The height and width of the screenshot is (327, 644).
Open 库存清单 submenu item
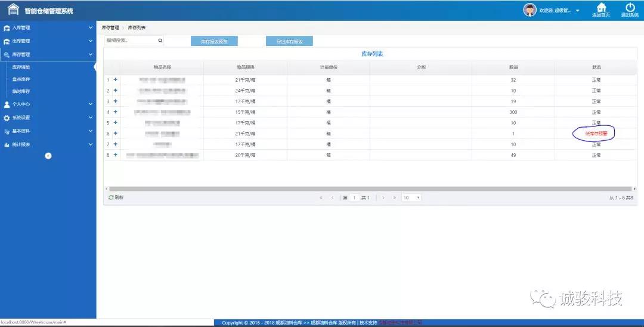(x=21, y=67)
